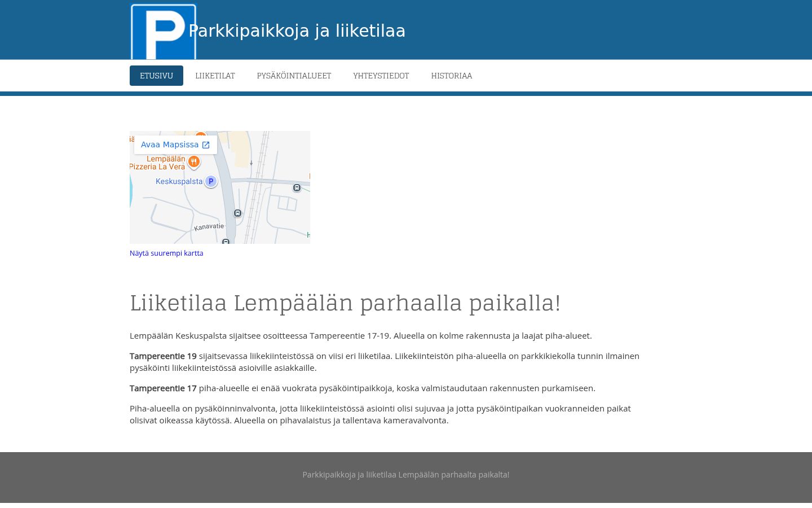812x508 pixels.
Task: Click the Lempäälän Pizzeria La Vera map label
Action: pos(158,163)
